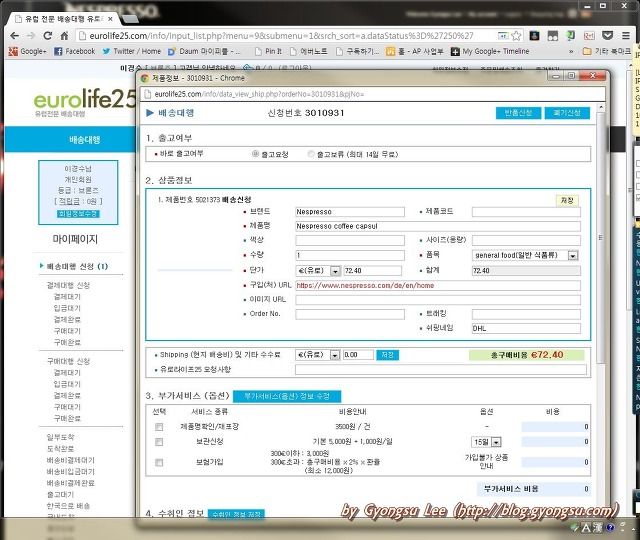This screenshot has height=540, width=640.
Task: Open the Pin It bookmark
Action: 268,51
